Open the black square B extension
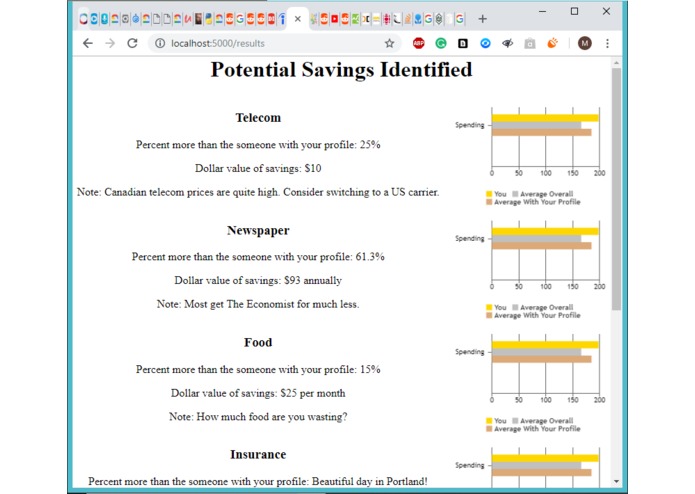The image size is (695, 494). tap(463, 43)
